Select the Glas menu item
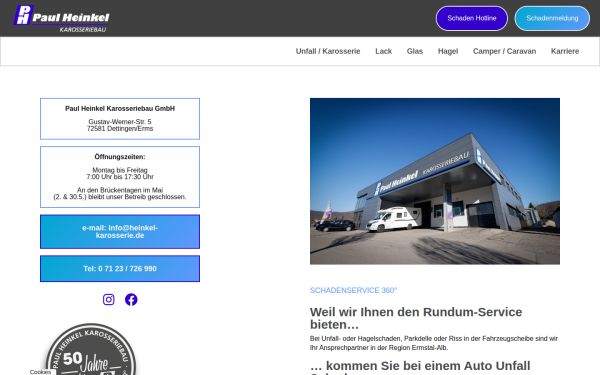The image size is (600, 375). (x=415, y=51)
